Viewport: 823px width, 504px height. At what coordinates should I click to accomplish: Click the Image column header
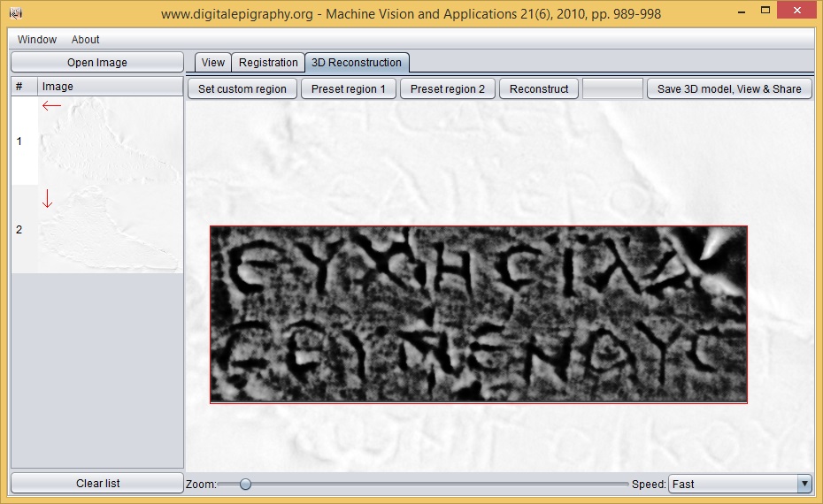coord(110,87)
